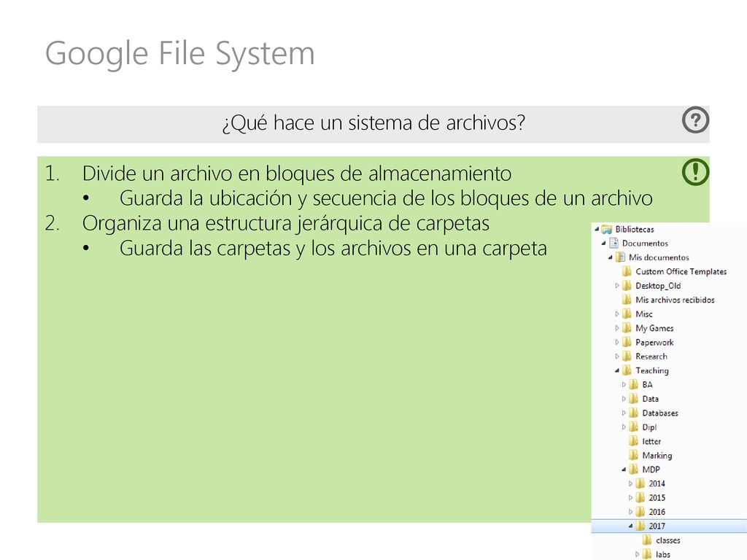Expand the Desktop_Old folder arrow
747x560 pixels.
click(x=617, y=286)
